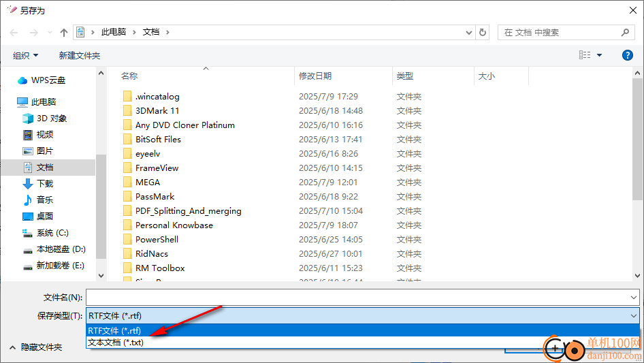This screenshot has width=644, height=363.
Task: Sort by 类型 column
Action: pos(405,76)
